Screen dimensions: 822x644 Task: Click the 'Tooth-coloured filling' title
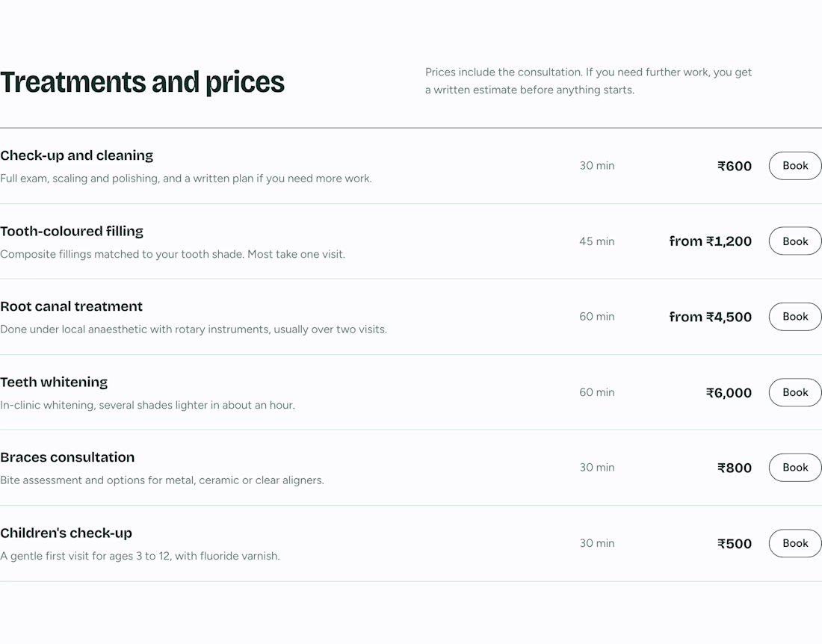click(72, 231)
